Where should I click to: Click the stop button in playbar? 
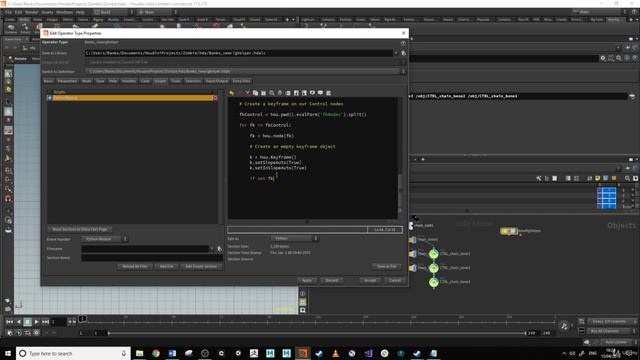tap(27, 322)
